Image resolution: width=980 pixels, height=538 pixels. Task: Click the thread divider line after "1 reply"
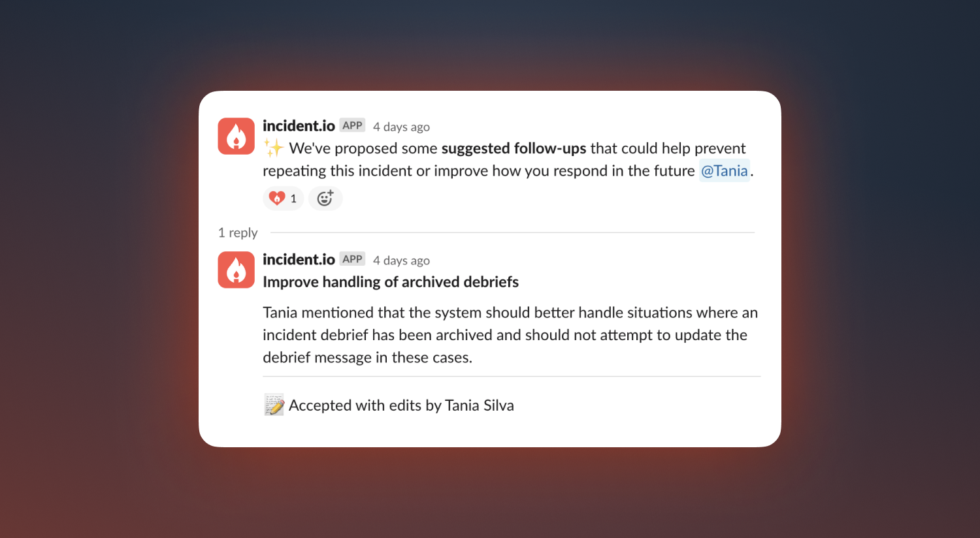click(512, 232)
